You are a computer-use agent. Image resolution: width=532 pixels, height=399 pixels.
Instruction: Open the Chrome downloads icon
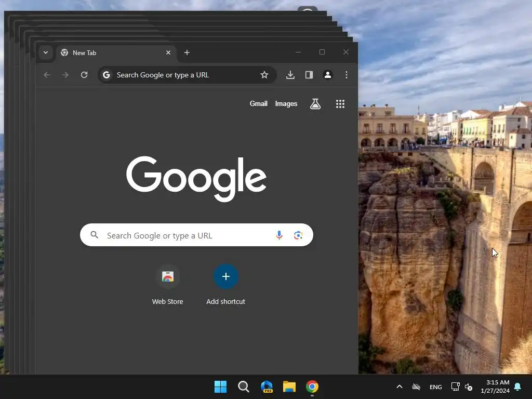click(290, 75)
